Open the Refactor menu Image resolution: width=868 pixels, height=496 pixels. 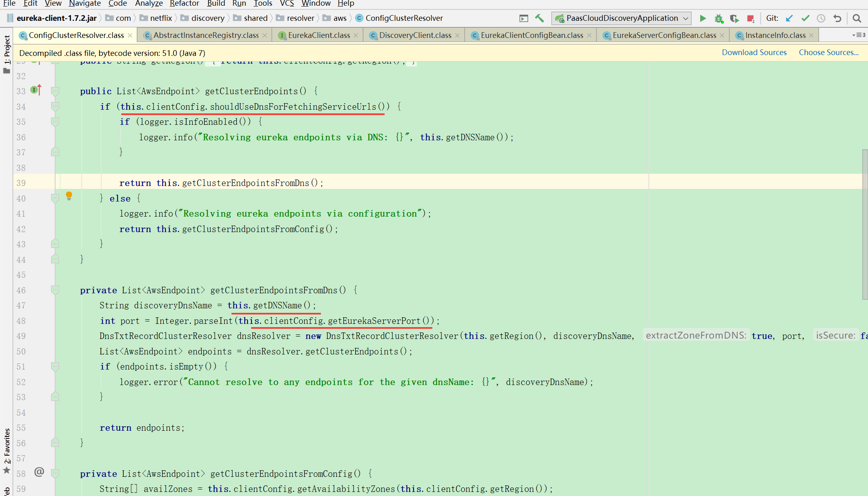point(184,4)
